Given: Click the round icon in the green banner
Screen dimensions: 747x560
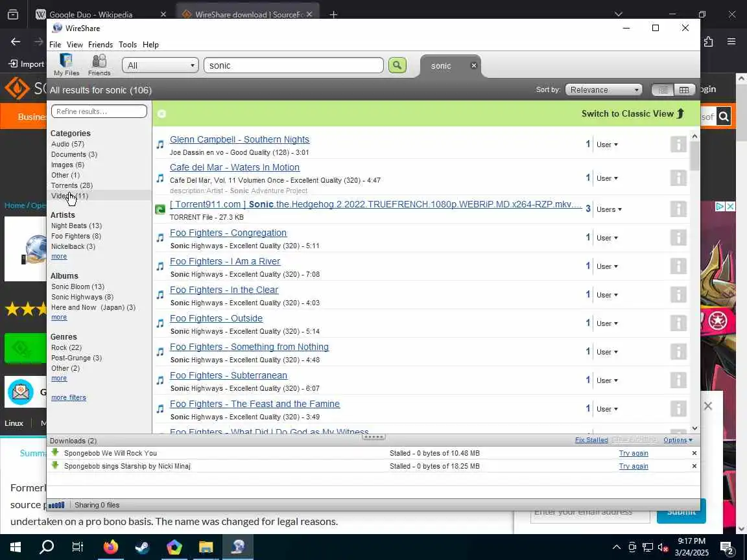Looking at the screenshot, I should point(161,114).
